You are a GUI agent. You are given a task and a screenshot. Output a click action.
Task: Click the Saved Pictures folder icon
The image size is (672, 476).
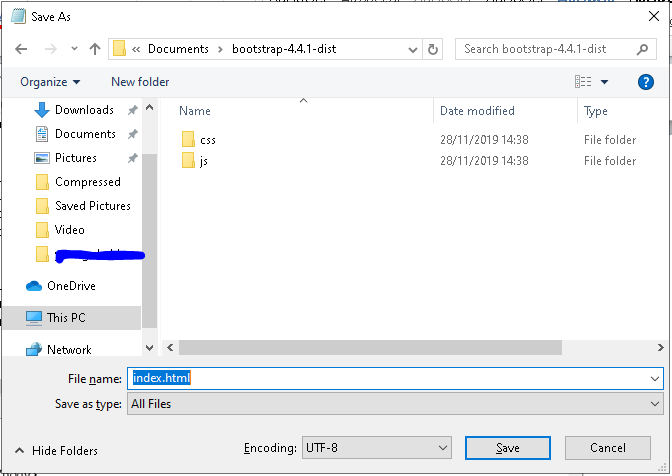(42, 206)
